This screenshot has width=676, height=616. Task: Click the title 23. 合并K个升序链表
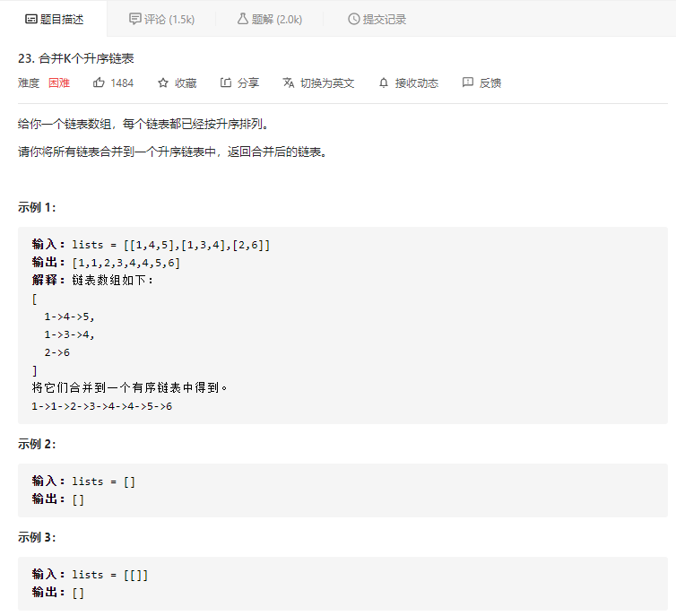[x=76, y=58]
